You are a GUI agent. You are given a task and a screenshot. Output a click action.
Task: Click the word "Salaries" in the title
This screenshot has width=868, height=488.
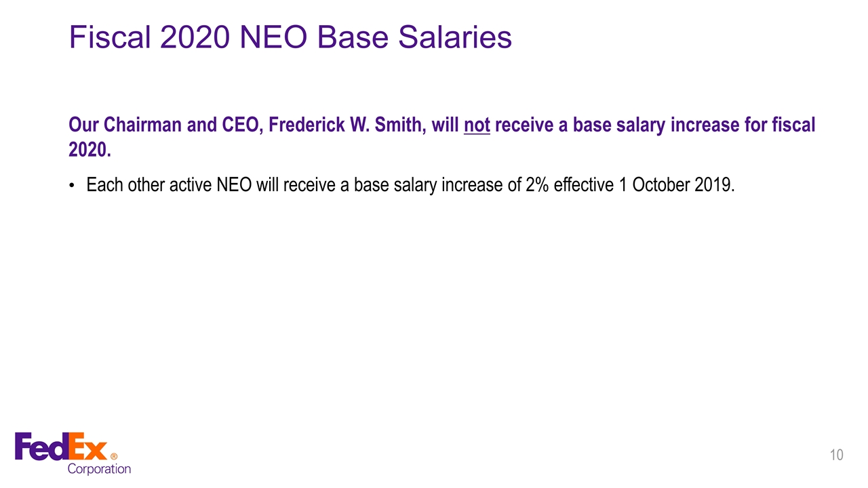click(x=454, y=37)
